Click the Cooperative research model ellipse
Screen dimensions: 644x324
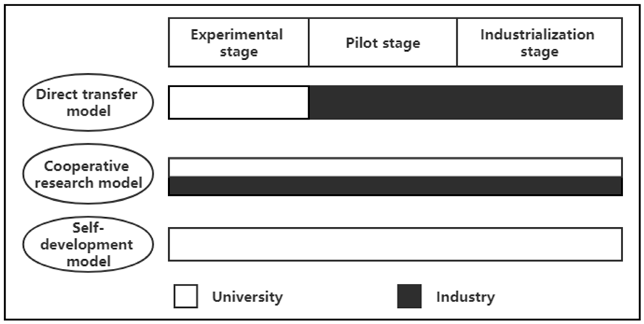[x=88, y=174]
